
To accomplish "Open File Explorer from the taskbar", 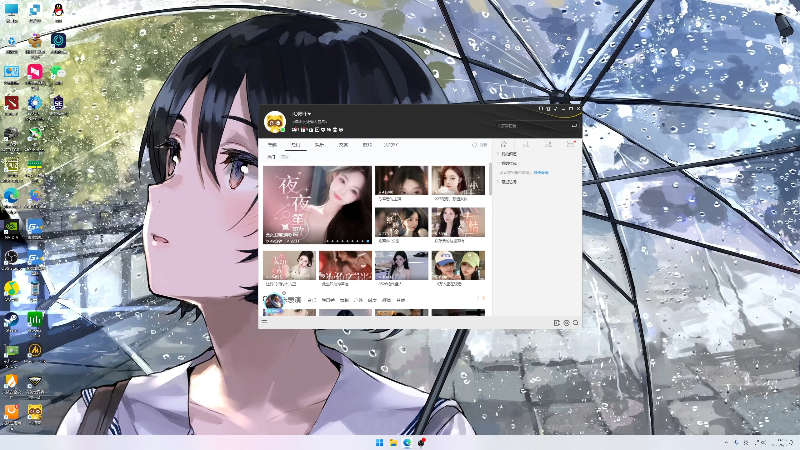I will (x=393, y=442).
